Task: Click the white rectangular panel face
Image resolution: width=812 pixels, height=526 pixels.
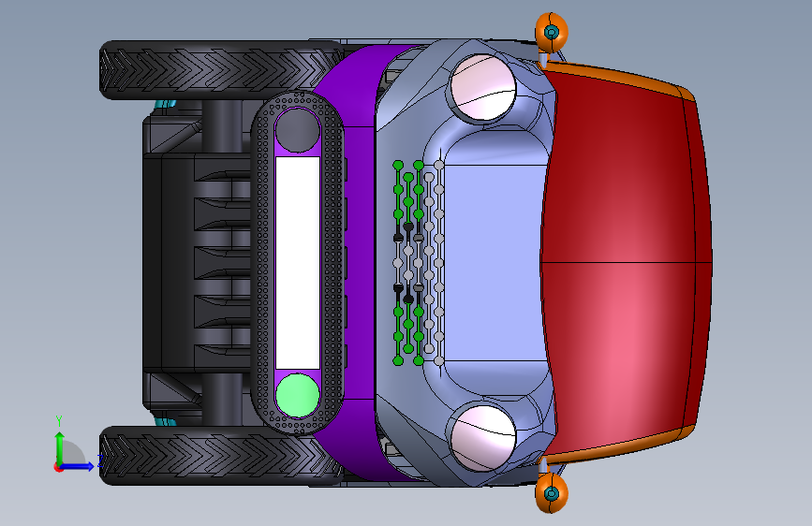Action: [298, 263]
